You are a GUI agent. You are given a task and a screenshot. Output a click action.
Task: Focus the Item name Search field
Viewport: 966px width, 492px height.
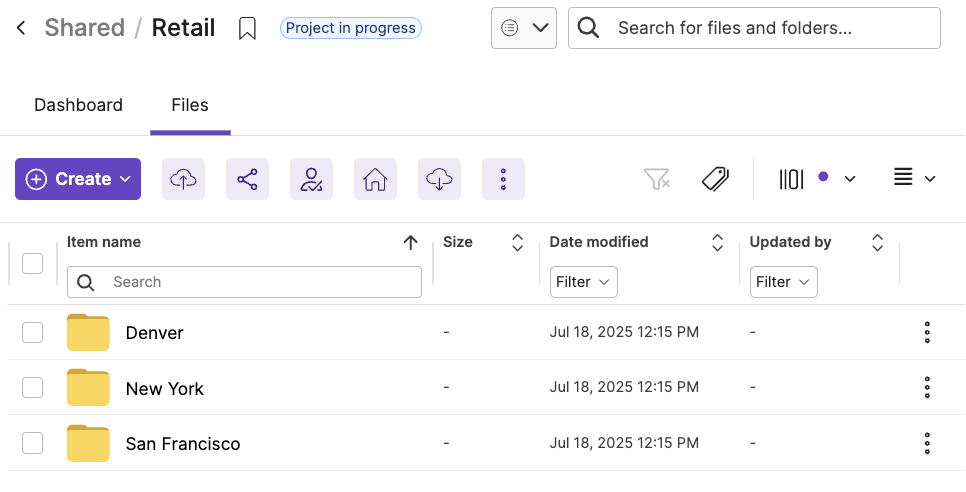click(x=244, y=282)
